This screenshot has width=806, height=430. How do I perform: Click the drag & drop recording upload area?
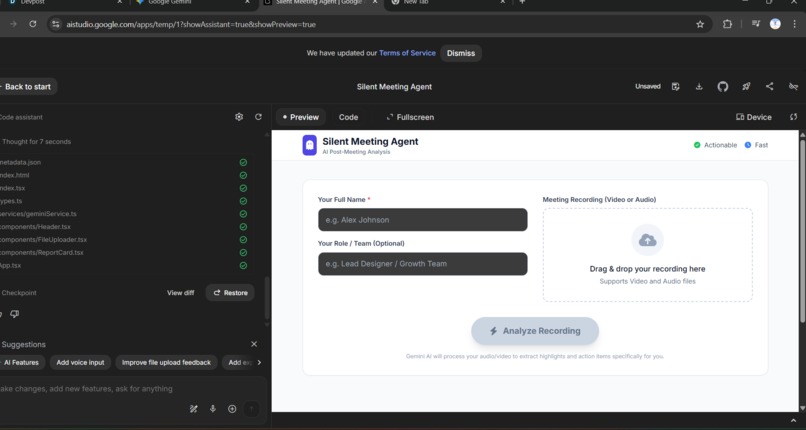tap(648, 255)
